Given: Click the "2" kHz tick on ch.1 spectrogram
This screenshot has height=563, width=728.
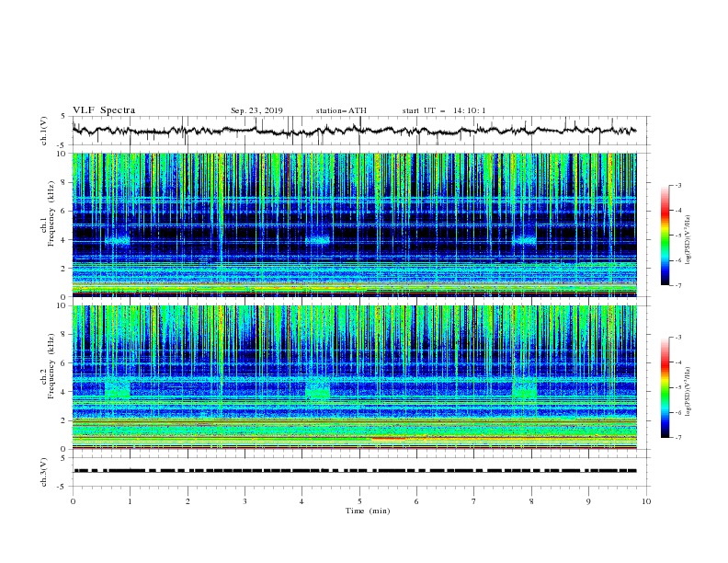Looking at the screenshot, I should [x=64, y=268].
